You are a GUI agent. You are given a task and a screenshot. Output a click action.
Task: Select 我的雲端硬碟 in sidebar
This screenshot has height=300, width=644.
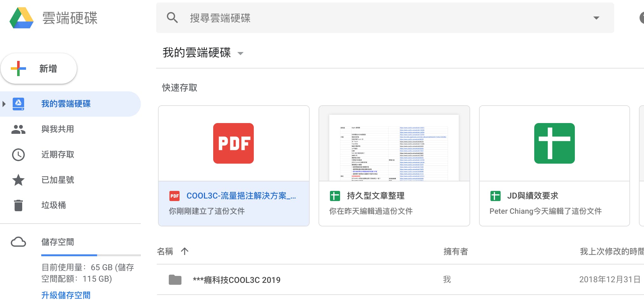66,104
